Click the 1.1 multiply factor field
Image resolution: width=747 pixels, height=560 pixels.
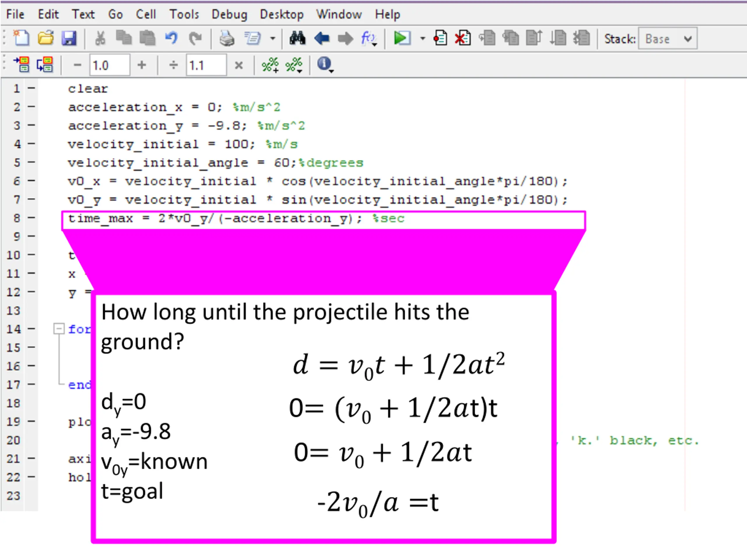coord(206,65)
